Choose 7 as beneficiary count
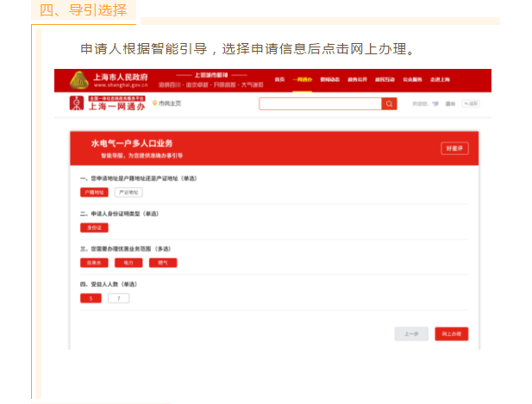532x404 pixels. point(117,298)
